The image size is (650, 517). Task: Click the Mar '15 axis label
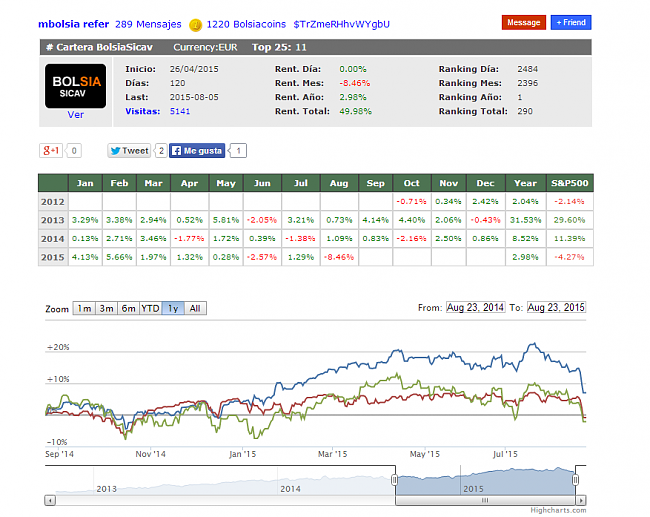[x=332, y=454]
